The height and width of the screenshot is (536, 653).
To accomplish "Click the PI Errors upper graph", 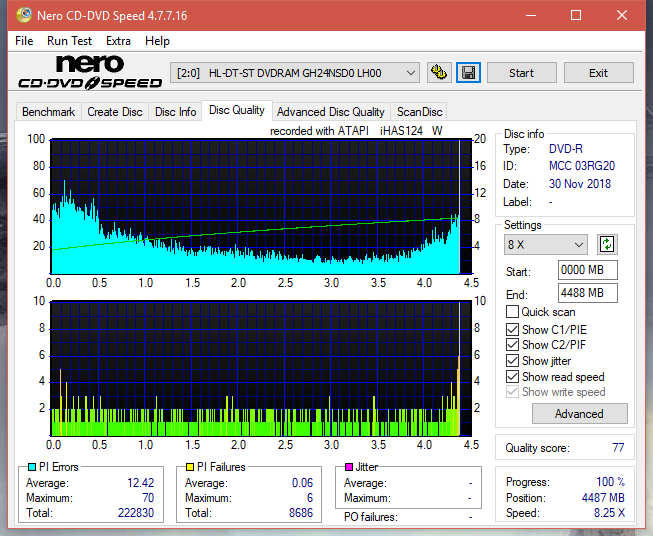I will [261, 207].
